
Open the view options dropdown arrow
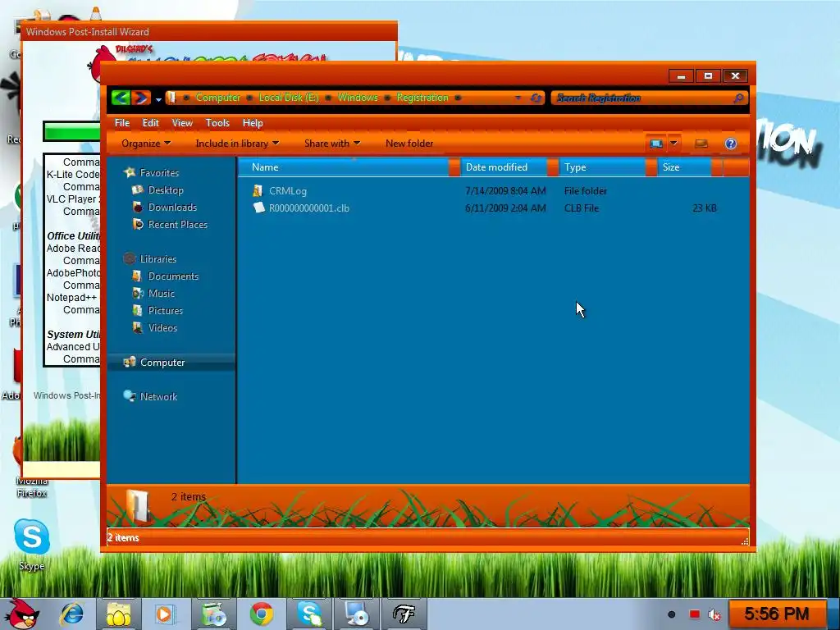pos(674,143)
